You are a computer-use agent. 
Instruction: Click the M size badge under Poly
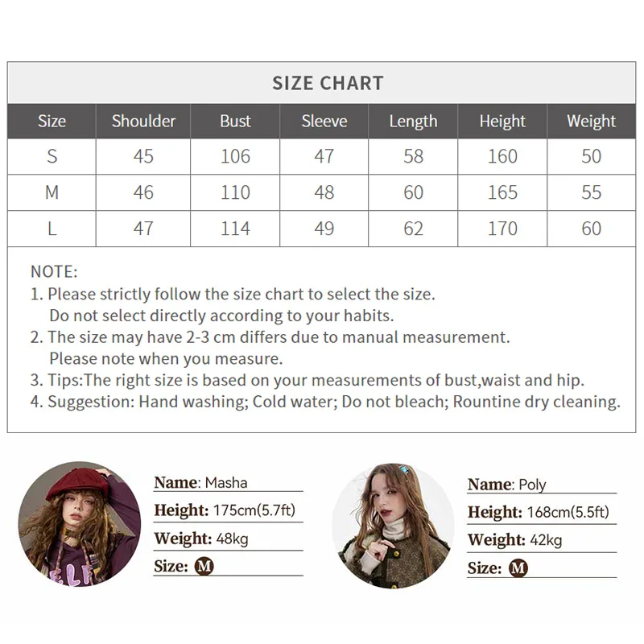(518, 568)
